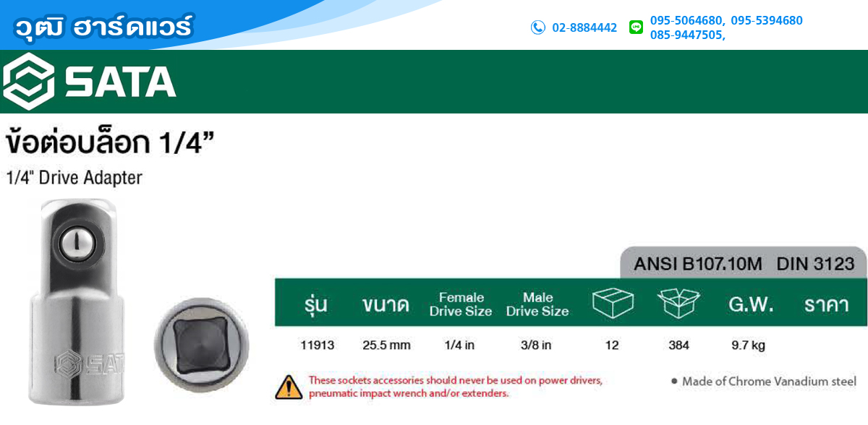Click the LINE number 095-5064680
Image resolution: width=868 pixels, height=425 pixels.
(x=687, y=20)
